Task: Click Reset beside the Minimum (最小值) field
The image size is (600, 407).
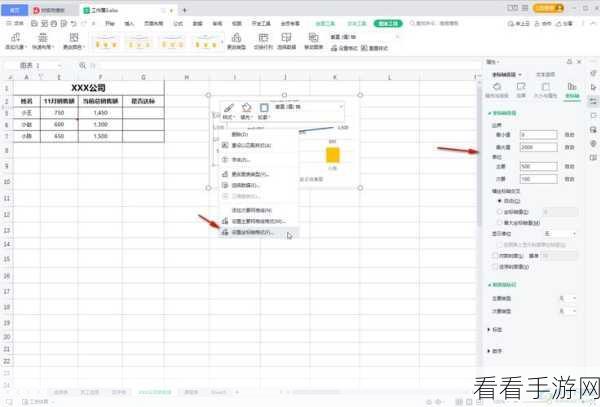Action: [569, 135]
